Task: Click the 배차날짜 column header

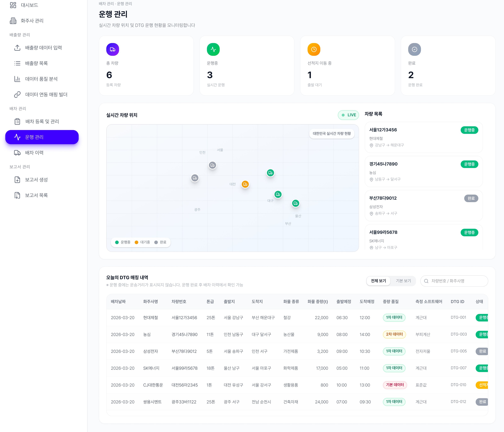Action: 118,301
